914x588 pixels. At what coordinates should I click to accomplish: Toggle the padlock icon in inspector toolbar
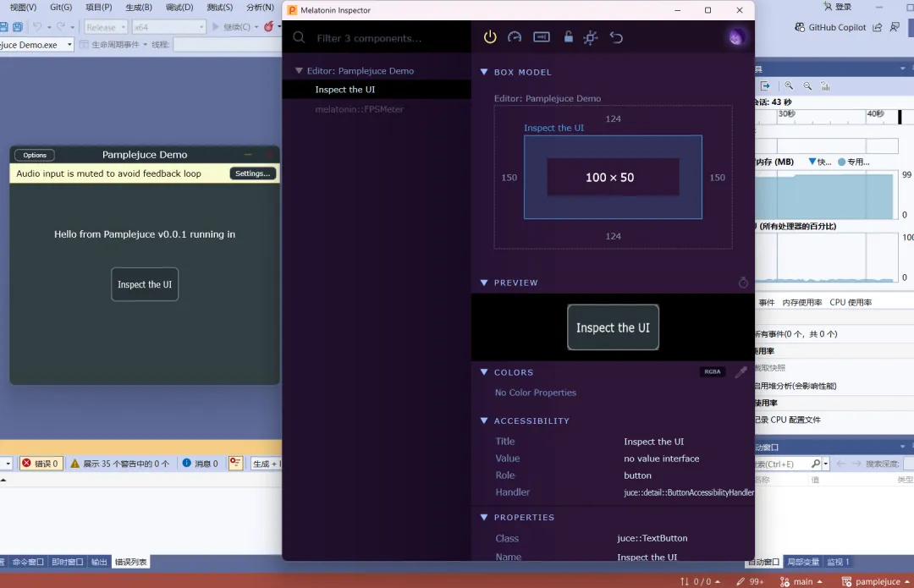pyautogui.click(x=569, y=36)
